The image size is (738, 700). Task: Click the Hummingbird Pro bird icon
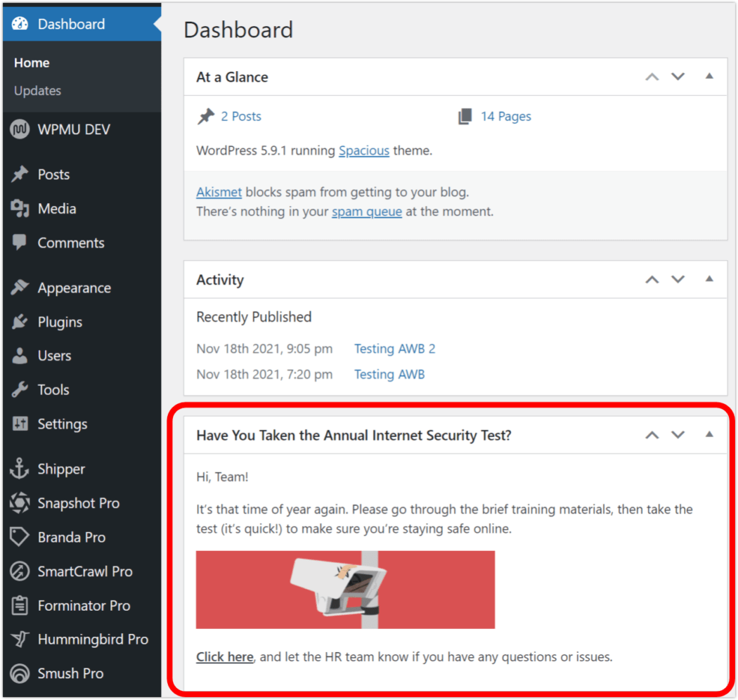tap(20, 640)
